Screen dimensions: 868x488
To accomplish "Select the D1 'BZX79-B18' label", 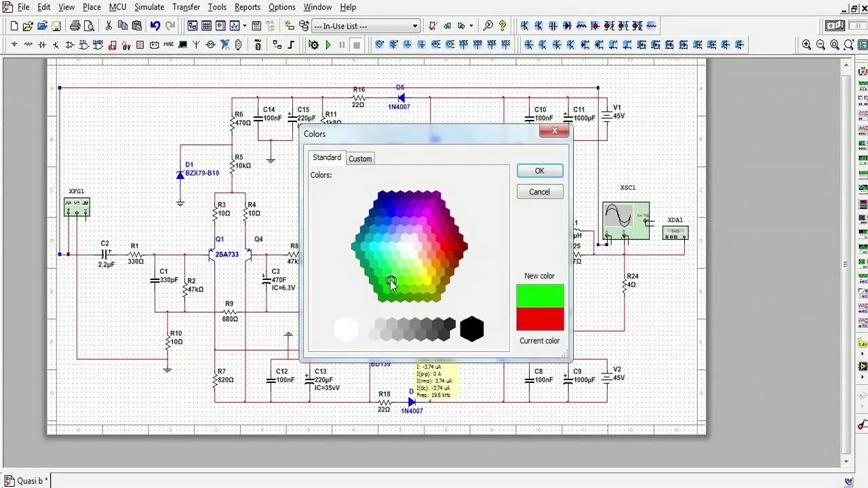I will click(x=202, y=174).
